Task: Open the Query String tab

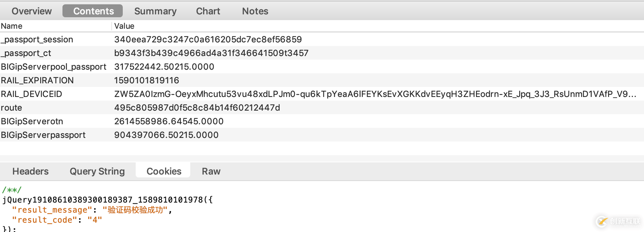Action: [97, 171]
